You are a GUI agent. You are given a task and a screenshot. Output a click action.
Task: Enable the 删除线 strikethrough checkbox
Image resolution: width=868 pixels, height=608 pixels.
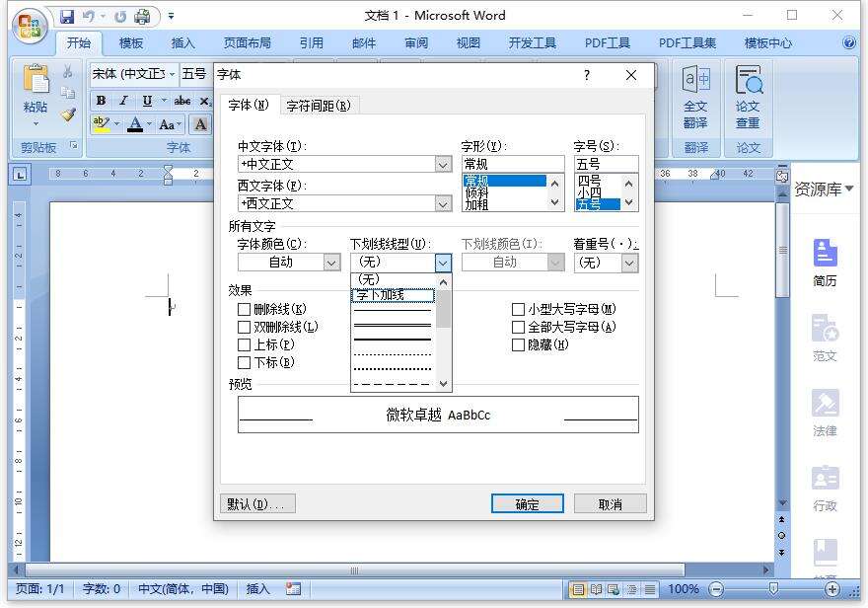244,308
